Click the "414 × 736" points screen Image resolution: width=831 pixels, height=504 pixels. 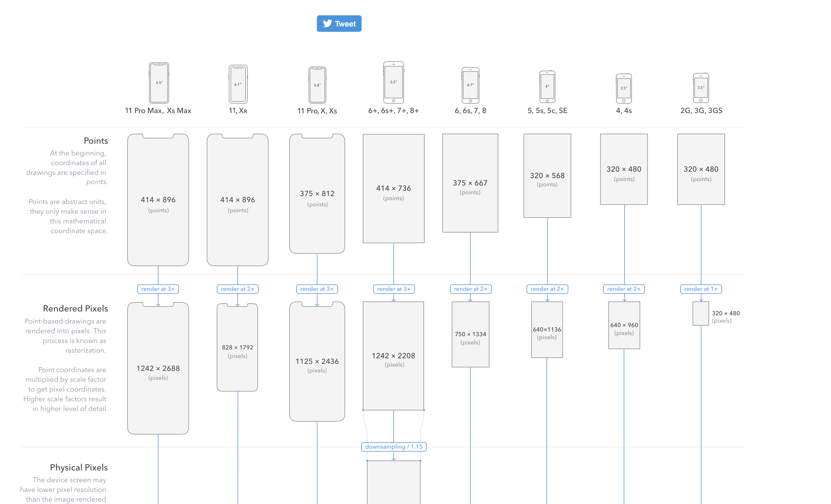click(394, 188)
